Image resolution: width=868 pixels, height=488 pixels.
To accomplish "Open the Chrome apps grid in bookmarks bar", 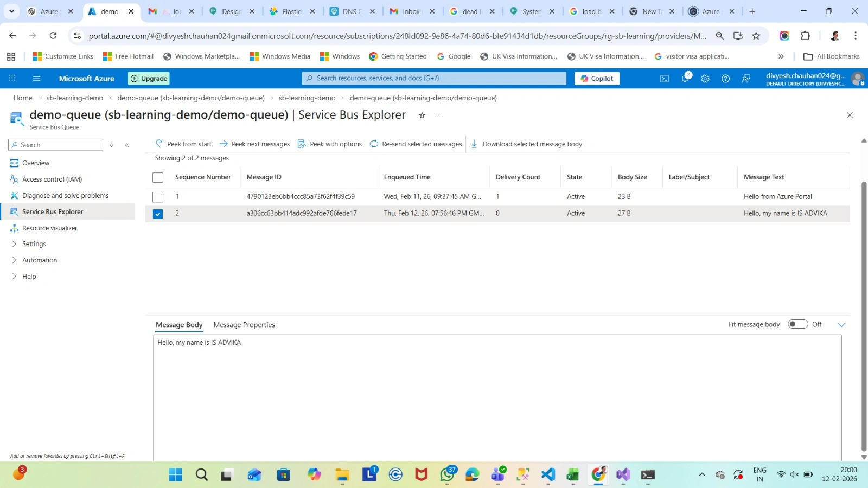I will 11,56.
